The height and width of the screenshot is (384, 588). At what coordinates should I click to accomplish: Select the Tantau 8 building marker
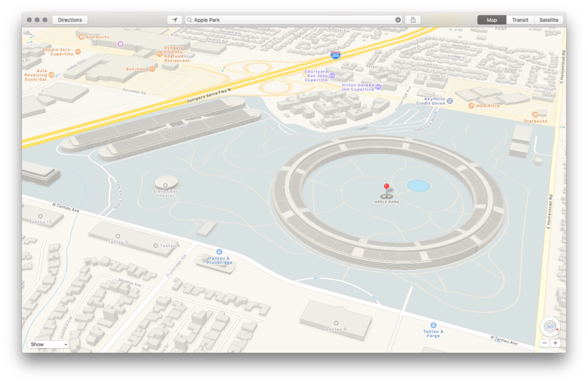tap(336, 323)
